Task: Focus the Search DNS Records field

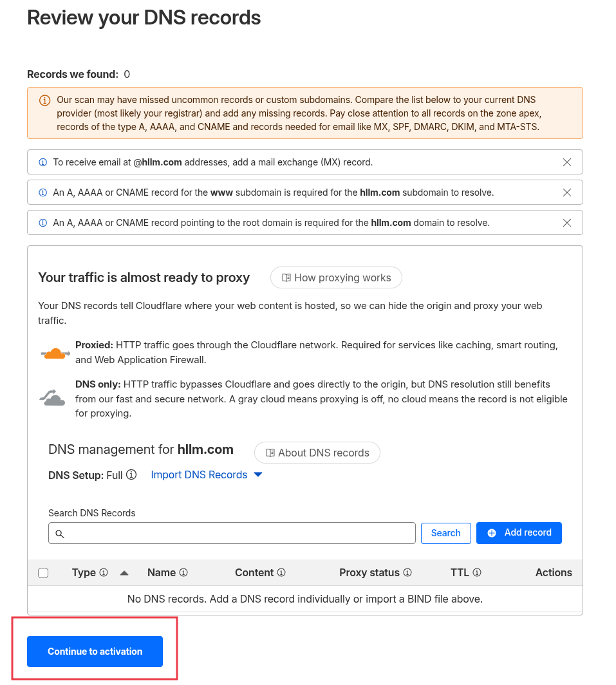Action: 232,533
